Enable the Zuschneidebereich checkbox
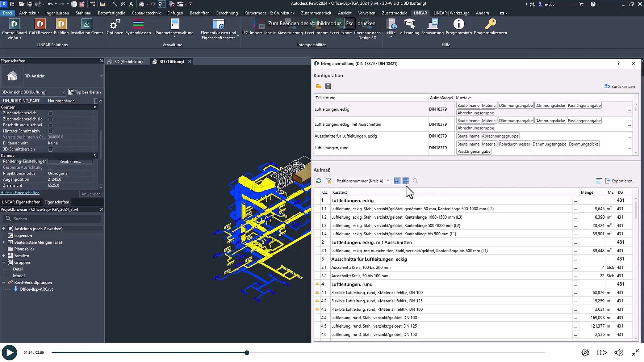This screenshot has width=644, height=362. 50,113
